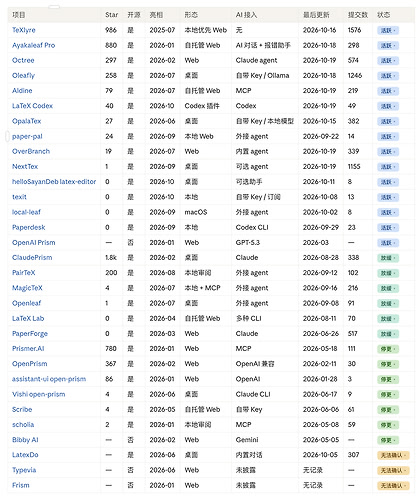420x499 pixels.
Task: Open the Prismer.AI project link
Action: (28, 349)
